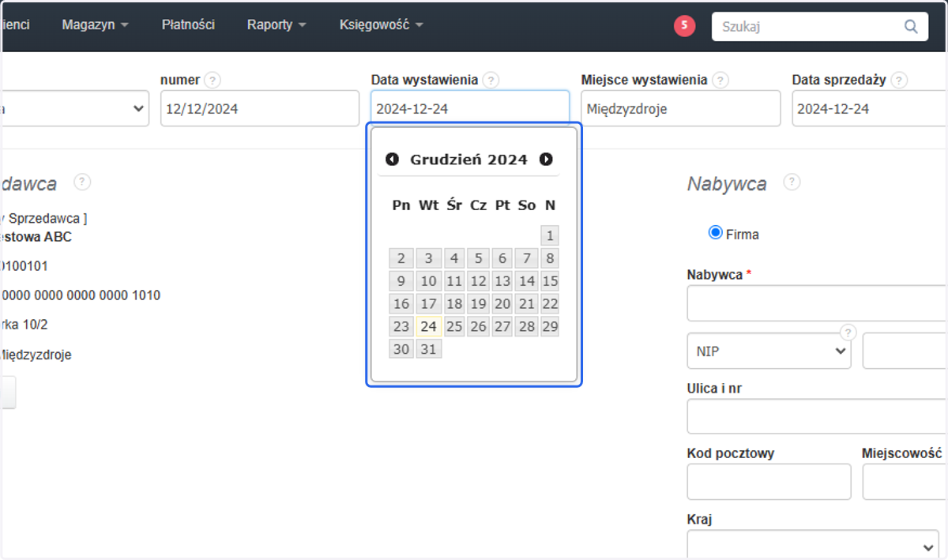Show help for Data wystawienia field
This screenshot has height=560, width=948.
tap(491, 81)
